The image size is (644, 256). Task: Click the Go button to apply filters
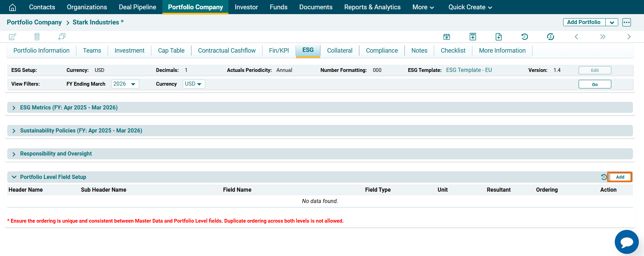[594, 84]
